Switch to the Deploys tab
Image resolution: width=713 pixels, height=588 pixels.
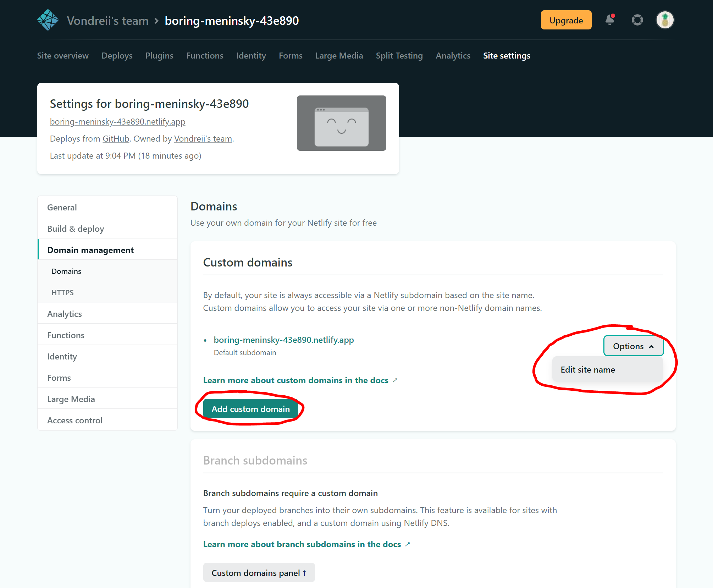coord(117,56)
